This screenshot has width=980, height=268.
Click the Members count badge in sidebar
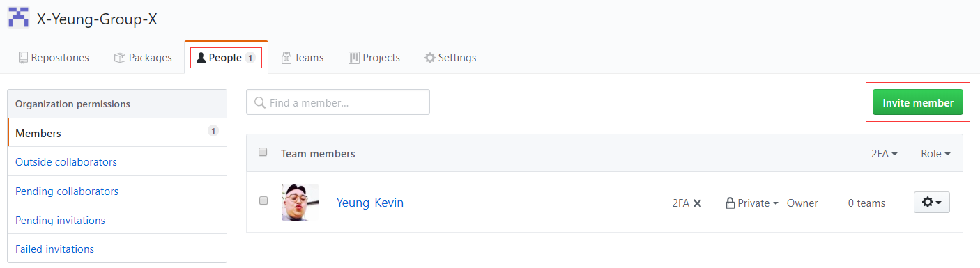point(213,131)
